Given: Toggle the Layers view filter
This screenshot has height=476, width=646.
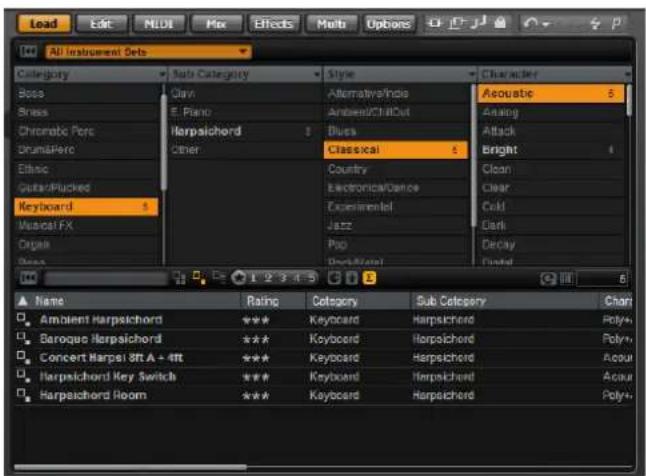Looking at the screenshot, I should click(219, 277).
